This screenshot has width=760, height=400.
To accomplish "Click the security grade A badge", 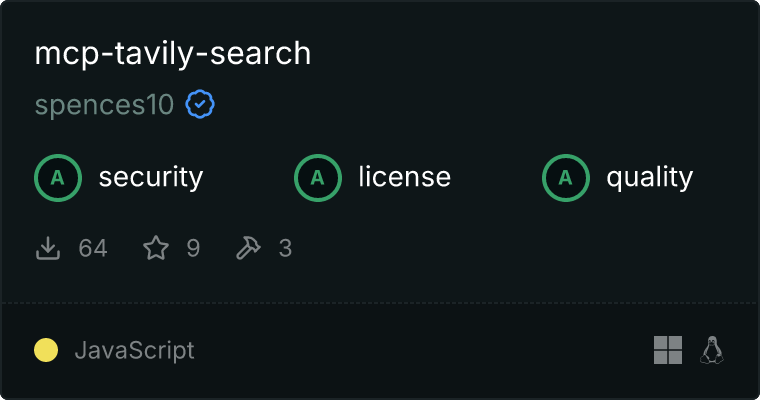I will pos(58,178).
